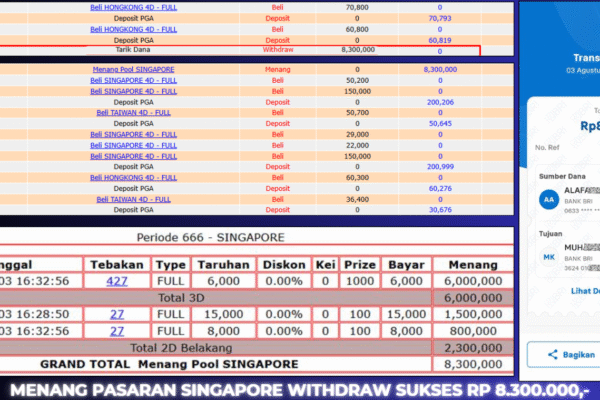
Task: Select the 200,999 deposit value
Action: click(440, 167)
